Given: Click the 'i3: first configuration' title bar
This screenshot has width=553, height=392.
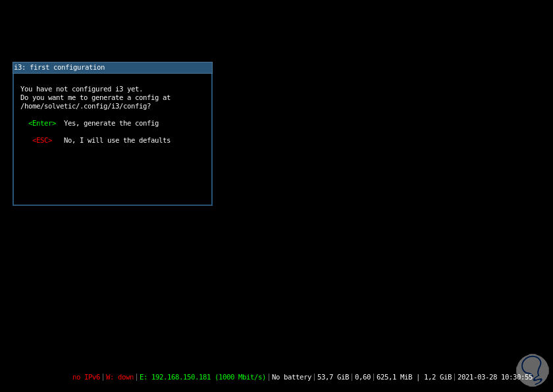Looking at the screenshot, I should 113,68.
